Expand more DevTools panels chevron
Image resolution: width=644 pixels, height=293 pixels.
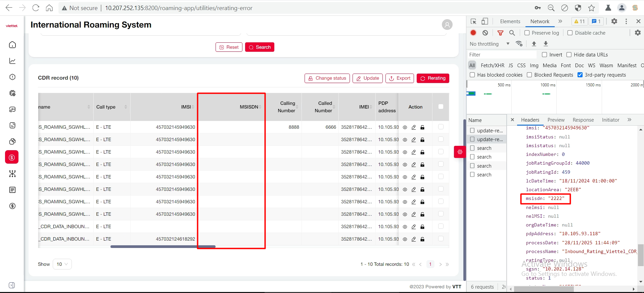(x=560, y=21)
